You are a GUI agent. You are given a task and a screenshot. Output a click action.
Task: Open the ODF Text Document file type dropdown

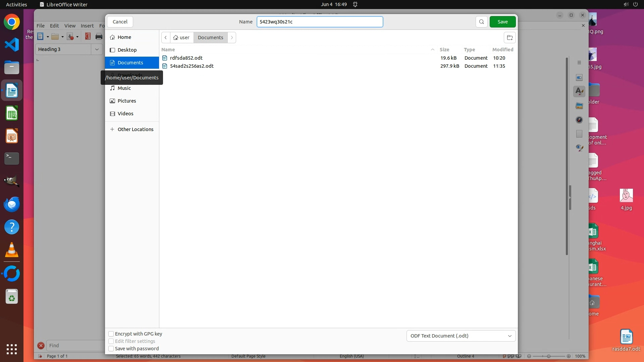pyautogui.click(x=461, y=336)
